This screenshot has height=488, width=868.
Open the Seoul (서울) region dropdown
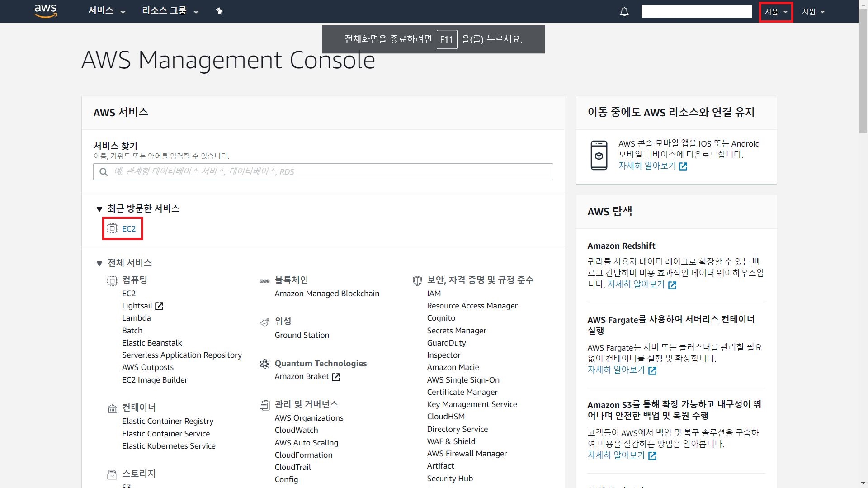[x=775, y=12]
